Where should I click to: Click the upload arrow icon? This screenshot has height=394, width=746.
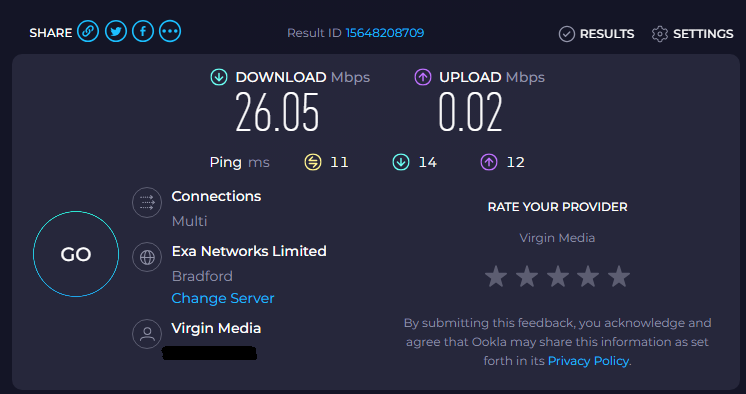422,77
